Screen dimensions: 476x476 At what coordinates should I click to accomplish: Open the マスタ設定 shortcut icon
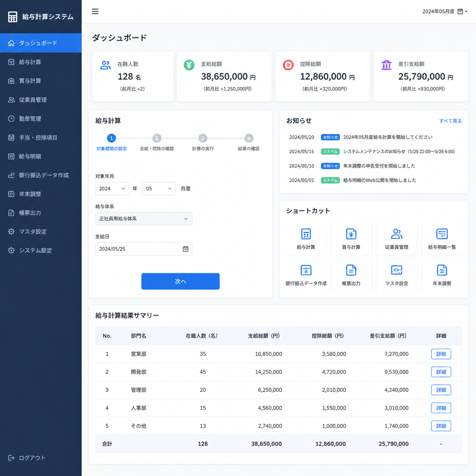tap(397, 270)
